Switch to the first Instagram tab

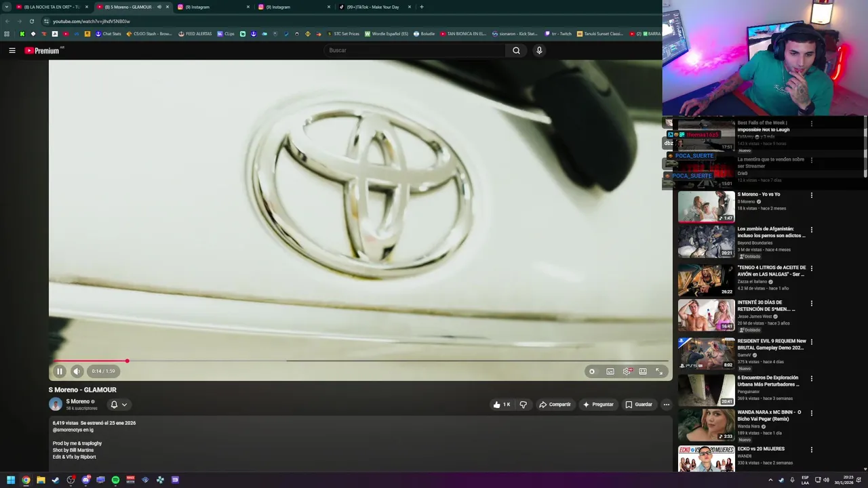[213, 7]
